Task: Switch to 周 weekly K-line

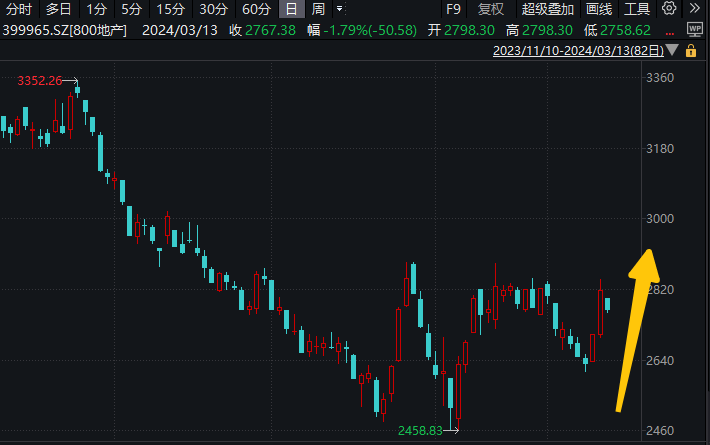Action: tap(318, 9)
